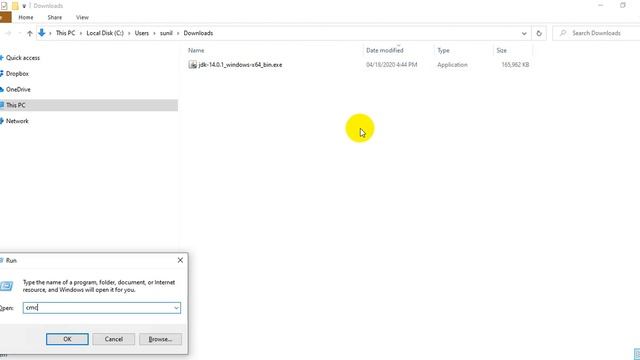640x360 pixels.
Task: Open the View ribbon tab
Action: pyautogui.click(x=82, y=18)
